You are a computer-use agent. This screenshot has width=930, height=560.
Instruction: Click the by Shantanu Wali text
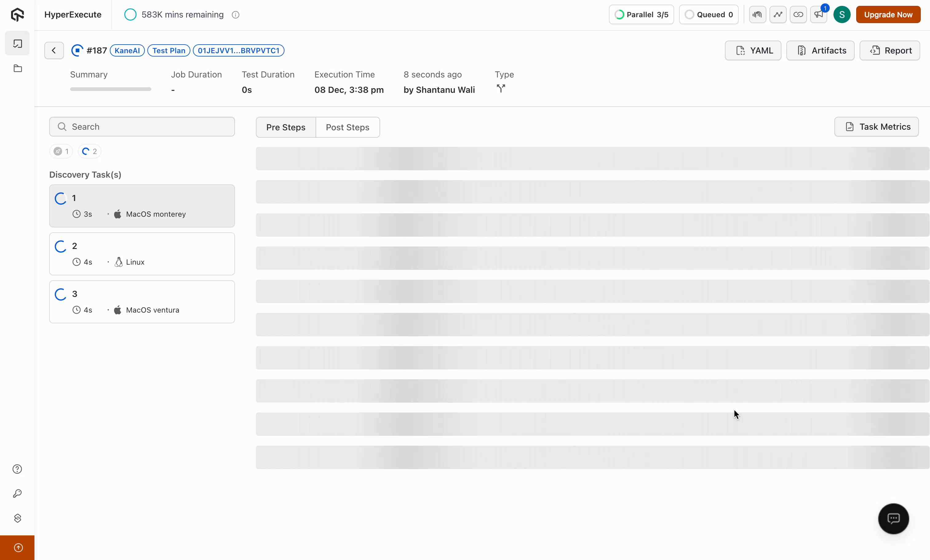pyautogui.click(x=439, y=90)
